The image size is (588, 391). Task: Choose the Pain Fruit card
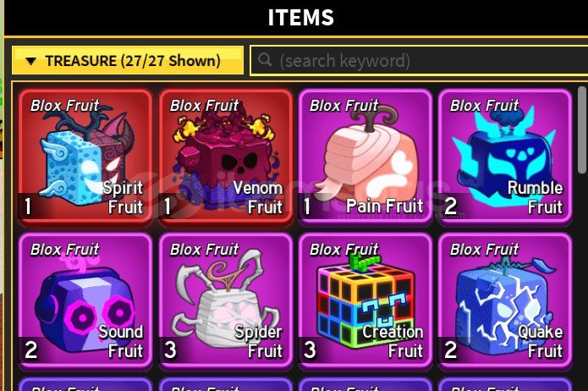(x=365, y=157)
